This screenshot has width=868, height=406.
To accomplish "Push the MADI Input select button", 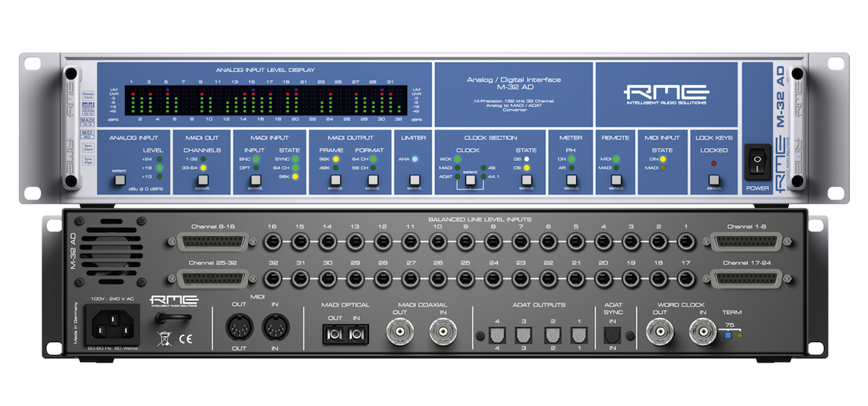I will click(x=255, y=179).
